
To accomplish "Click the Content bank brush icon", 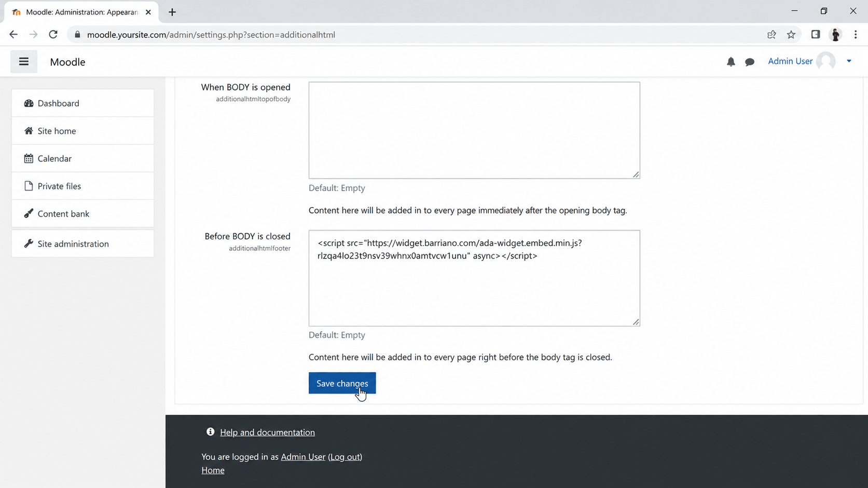I will [29, 213].
